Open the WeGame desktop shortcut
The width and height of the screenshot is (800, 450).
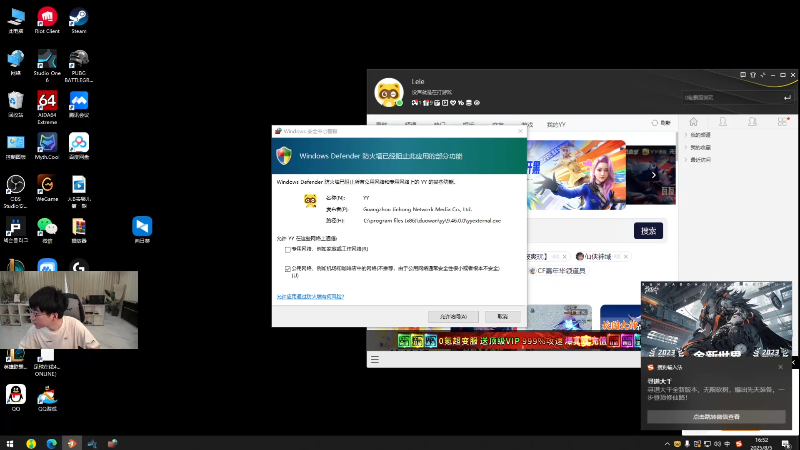[47, 188]
